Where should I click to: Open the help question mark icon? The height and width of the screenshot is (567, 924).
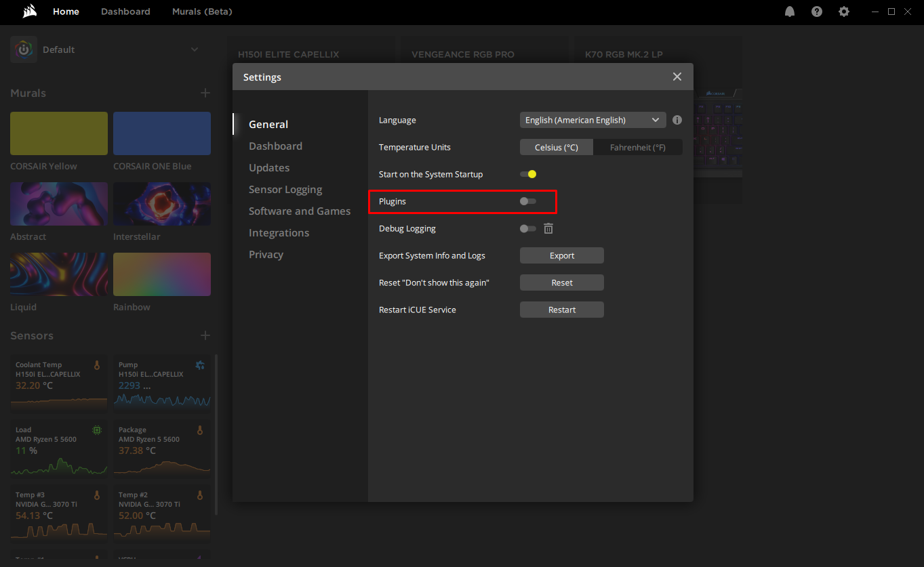coord(817,12)
